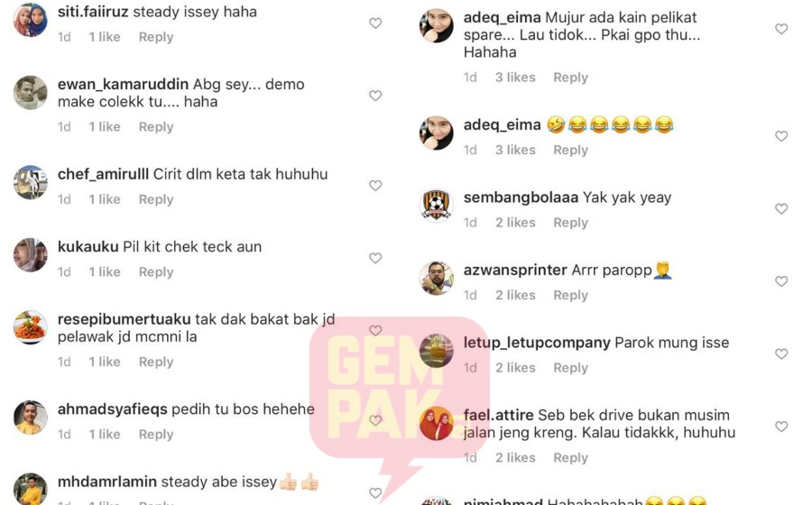
Task: View 3 likes on adeq_eima's first comment
Action: tap(515, 78)
